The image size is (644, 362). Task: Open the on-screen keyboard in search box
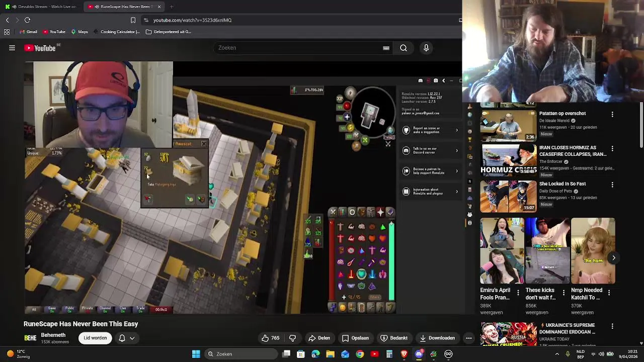click(386, 48)
